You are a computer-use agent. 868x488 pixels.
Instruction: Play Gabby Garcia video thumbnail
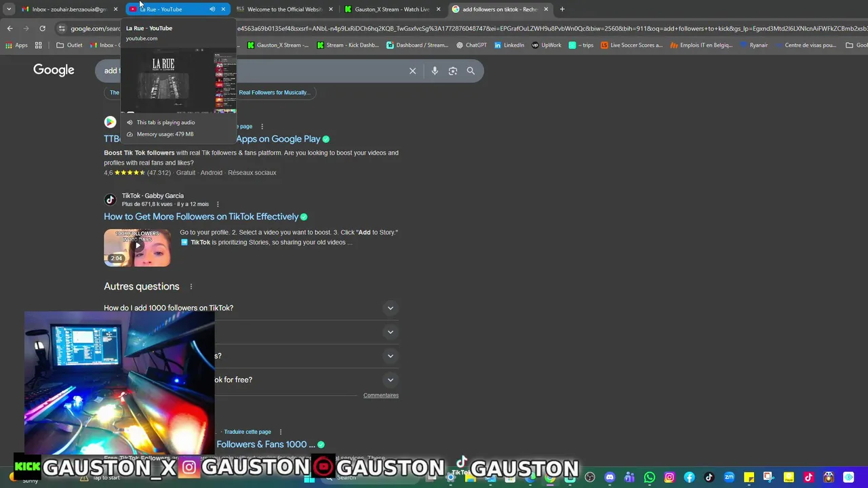point(137,247)
